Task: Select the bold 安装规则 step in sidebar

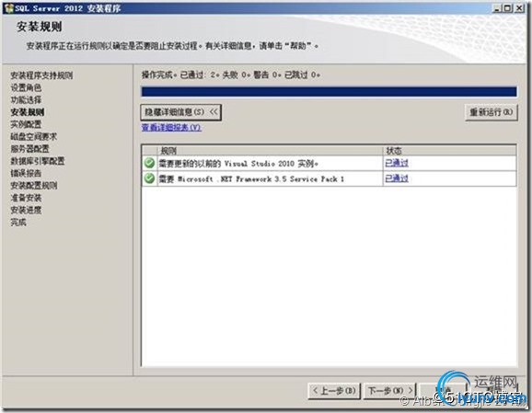Action: [27, 112]
